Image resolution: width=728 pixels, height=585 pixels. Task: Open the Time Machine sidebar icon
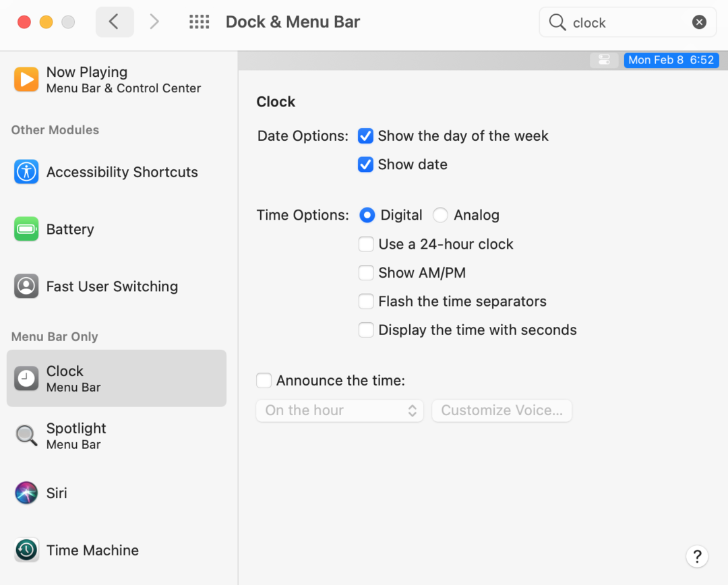click(x=26, y=550)
